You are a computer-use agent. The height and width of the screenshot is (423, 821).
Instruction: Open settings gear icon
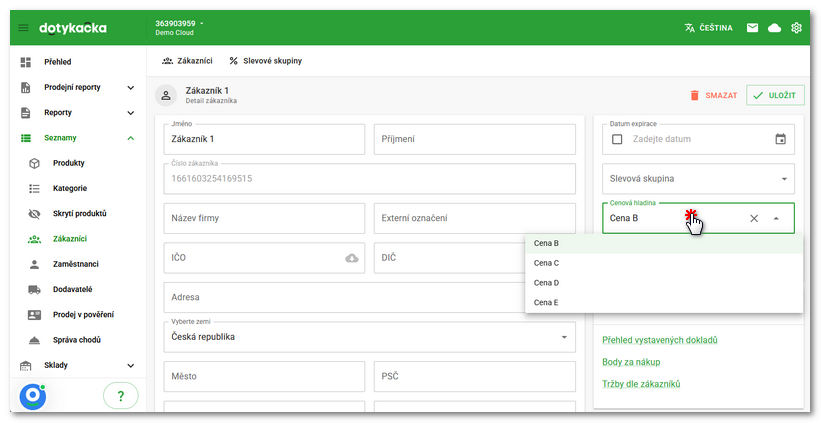[797, 28]
